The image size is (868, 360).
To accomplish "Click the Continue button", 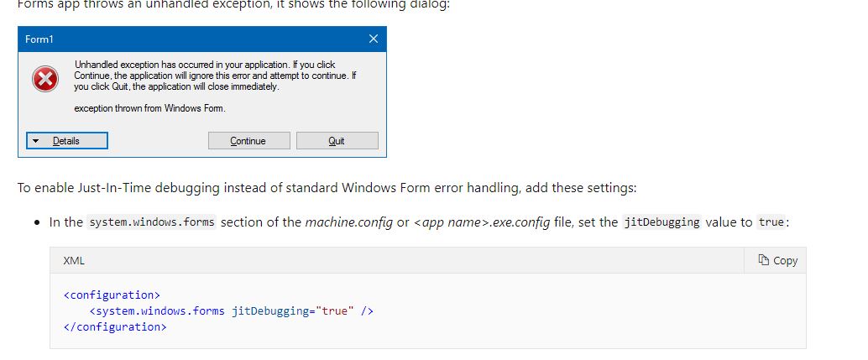I will click(x=248, y=140).
